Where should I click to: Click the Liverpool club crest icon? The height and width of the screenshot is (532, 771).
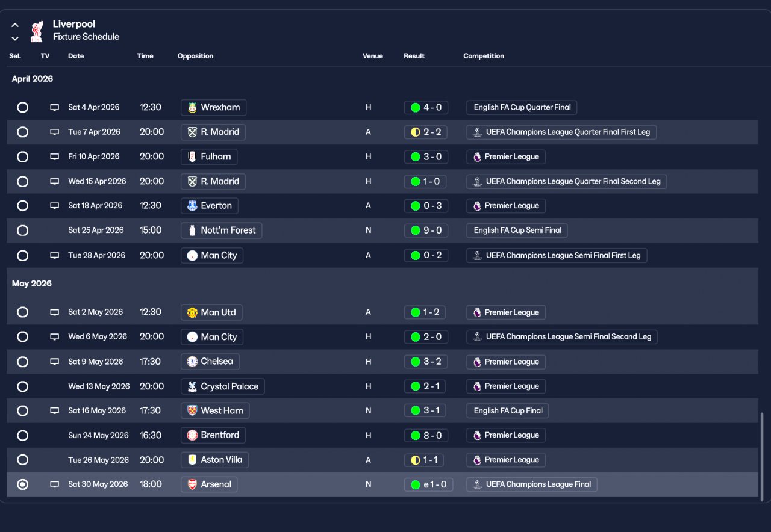tap(37, 31)
